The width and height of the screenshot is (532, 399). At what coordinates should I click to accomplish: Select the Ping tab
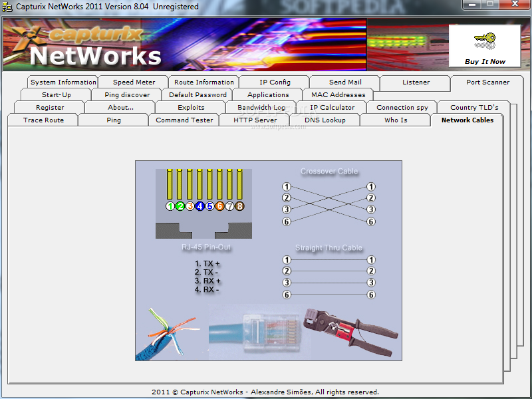click(114, 120)
